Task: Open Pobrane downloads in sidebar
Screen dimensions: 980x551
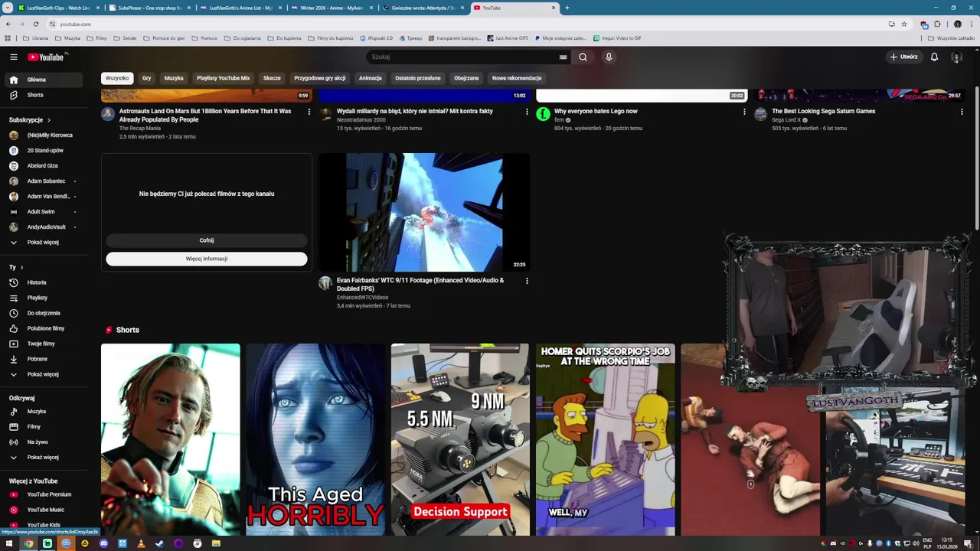Action: click(44, 359)
